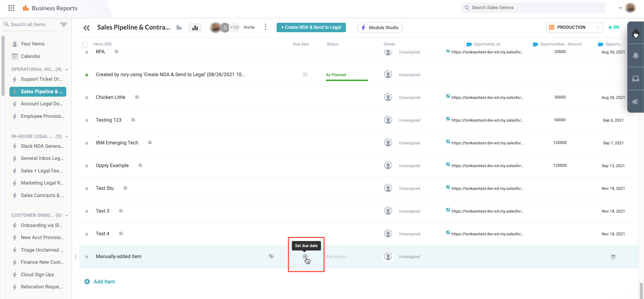
Task: Click the Unassigned owner for Test 3
Action: click(x=410, y=211)
